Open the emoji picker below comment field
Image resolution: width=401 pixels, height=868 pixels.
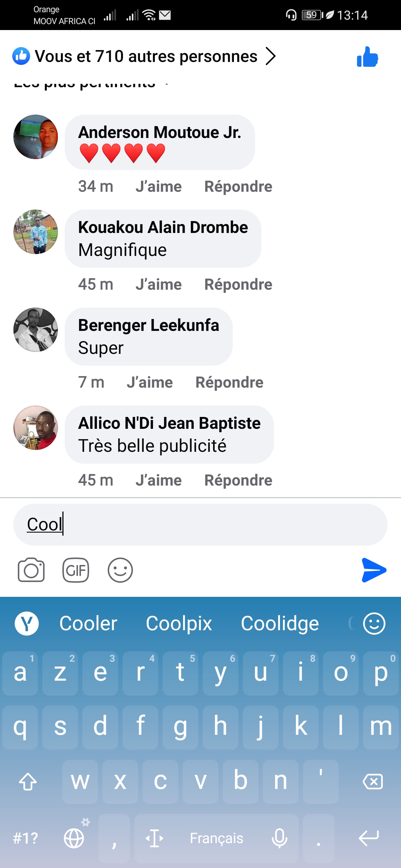(x=120, y=570)
